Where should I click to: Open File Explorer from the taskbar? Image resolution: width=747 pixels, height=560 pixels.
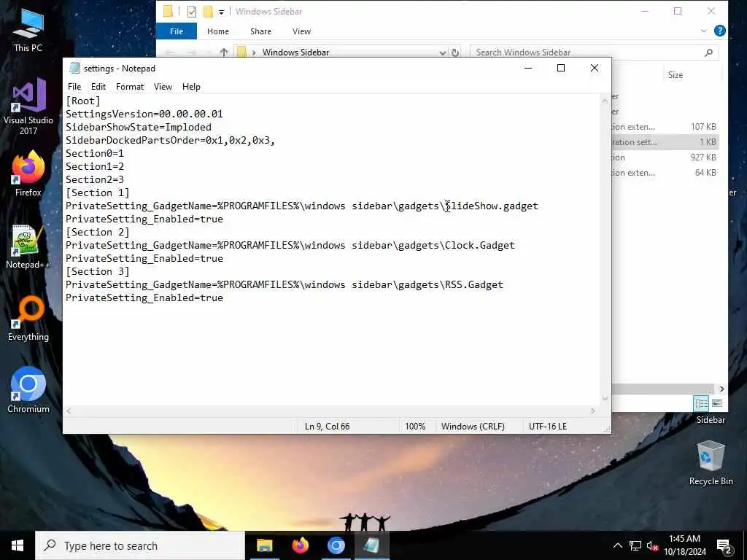[264, 545]
